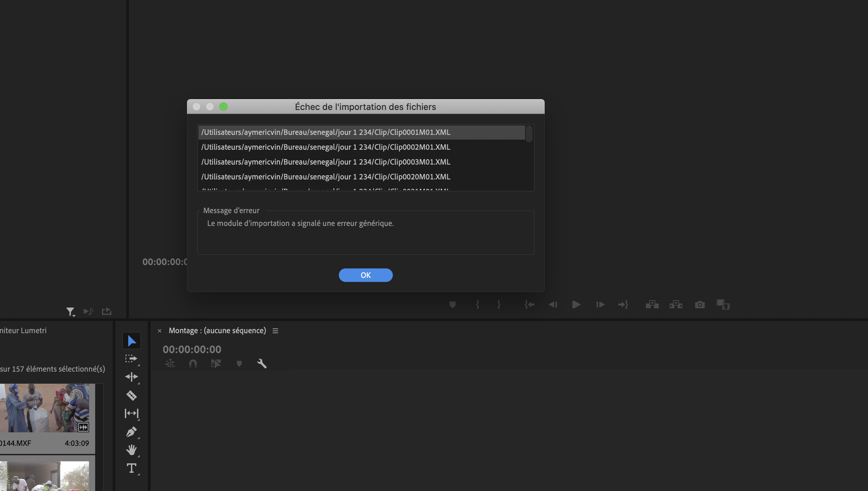Select the Clip0002M01.XML failed file entry
The image size is (868, 491).
[x=326, y=147]
